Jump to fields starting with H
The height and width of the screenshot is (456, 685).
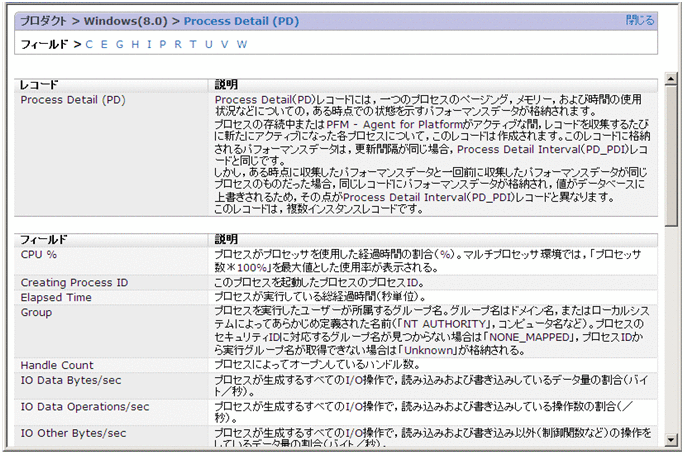134,44
